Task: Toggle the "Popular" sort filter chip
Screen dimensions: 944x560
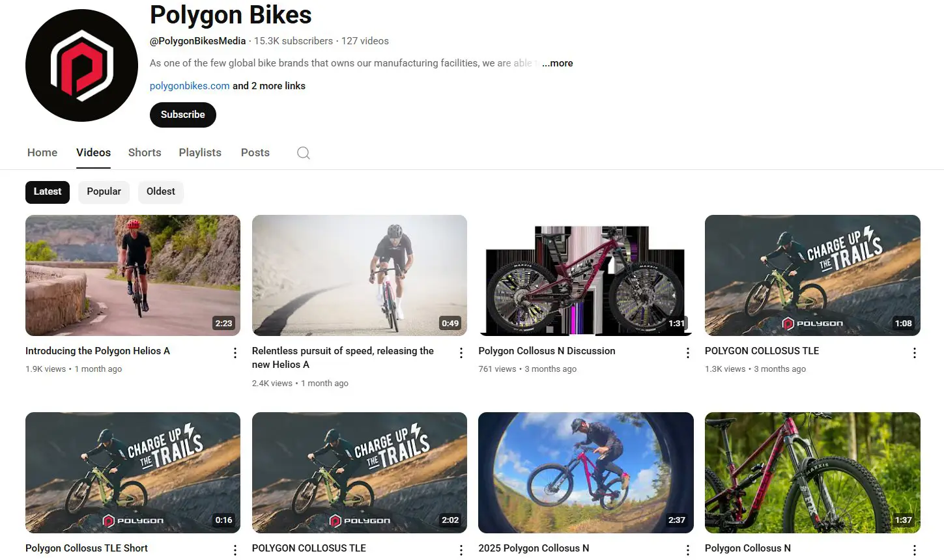Action: tap(104, 191)
